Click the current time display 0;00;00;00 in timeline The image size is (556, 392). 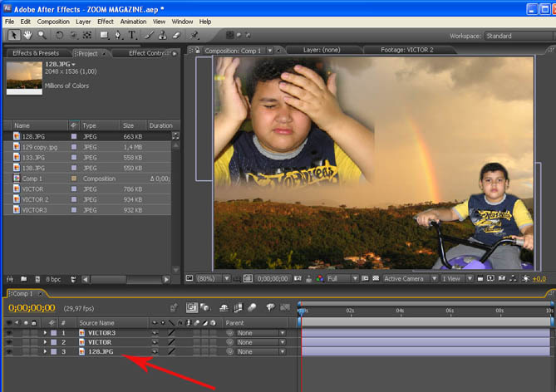32,308
